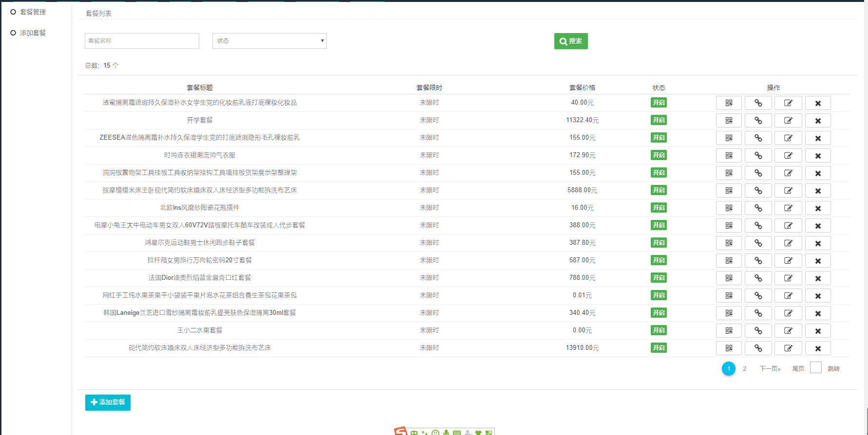Edit 王小二水果套餐 package

788,330
